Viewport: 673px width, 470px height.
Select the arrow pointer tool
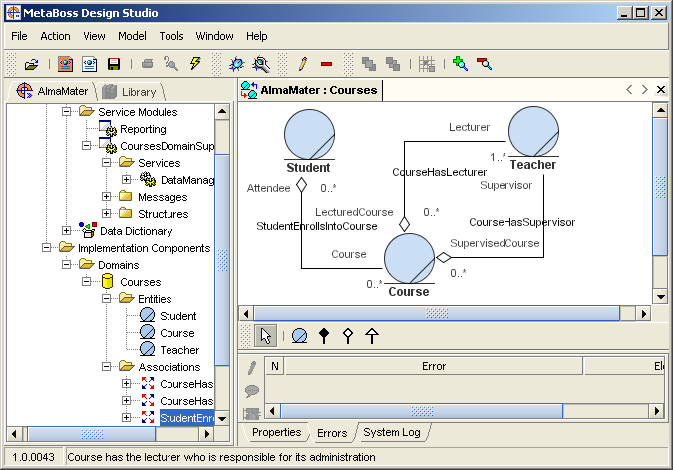265,336
